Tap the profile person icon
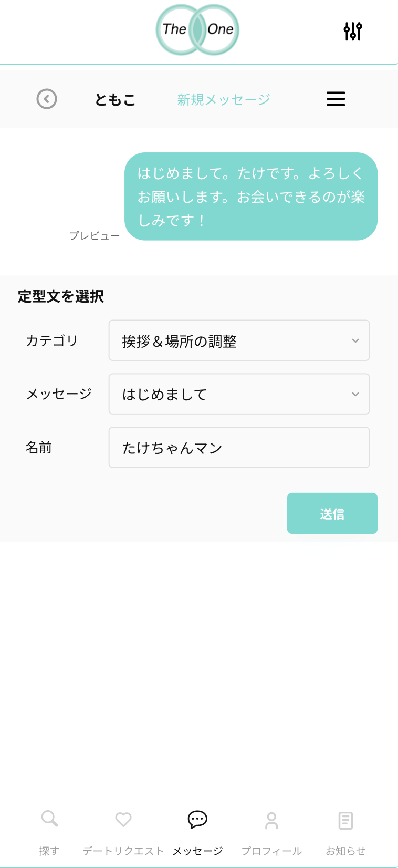 [x=271, y=820]
